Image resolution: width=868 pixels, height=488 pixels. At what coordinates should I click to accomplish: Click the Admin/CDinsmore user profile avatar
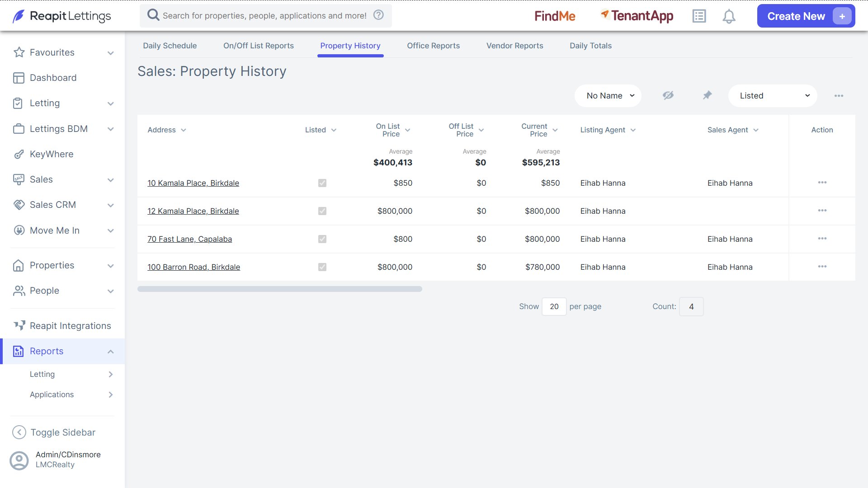[19, 460]
